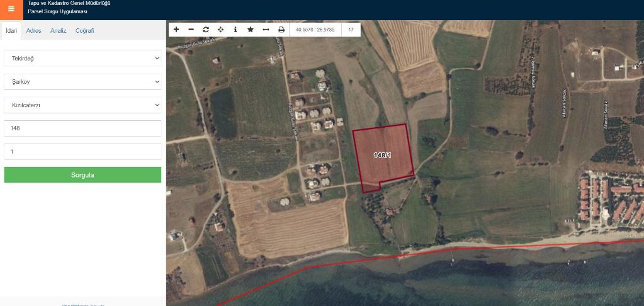Select the measure distance arrow icon

(266, 30)
